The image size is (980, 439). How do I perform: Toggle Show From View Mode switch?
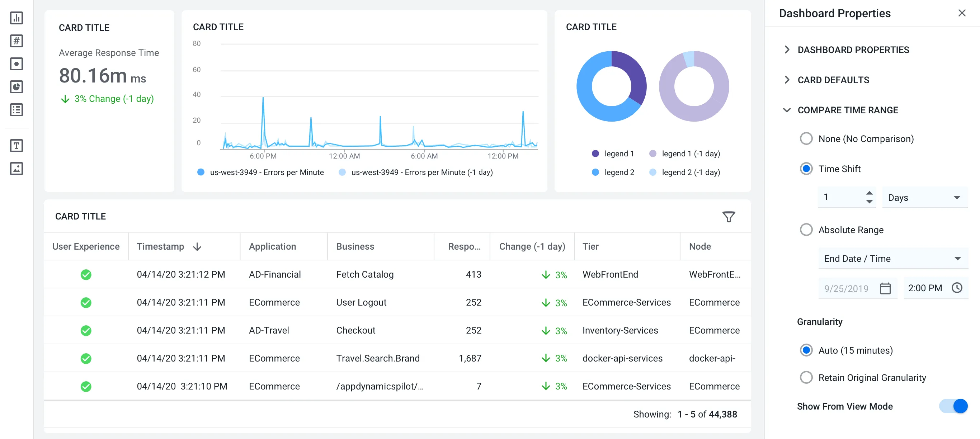point(953,406)
